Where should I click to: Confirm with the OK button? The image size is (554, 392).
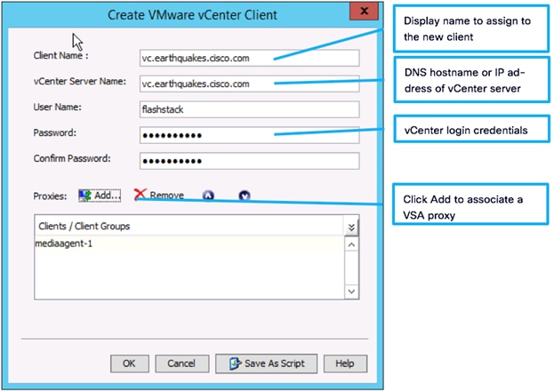[129, 364]
